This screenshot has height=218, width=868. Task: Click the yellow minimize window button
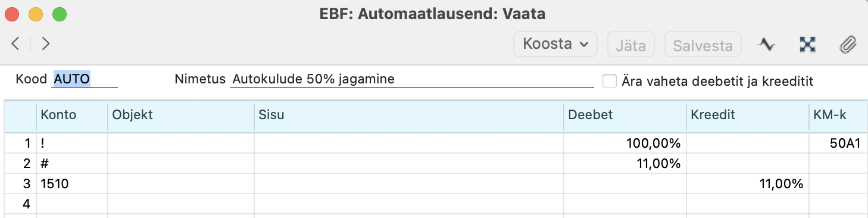coord(36,13)
